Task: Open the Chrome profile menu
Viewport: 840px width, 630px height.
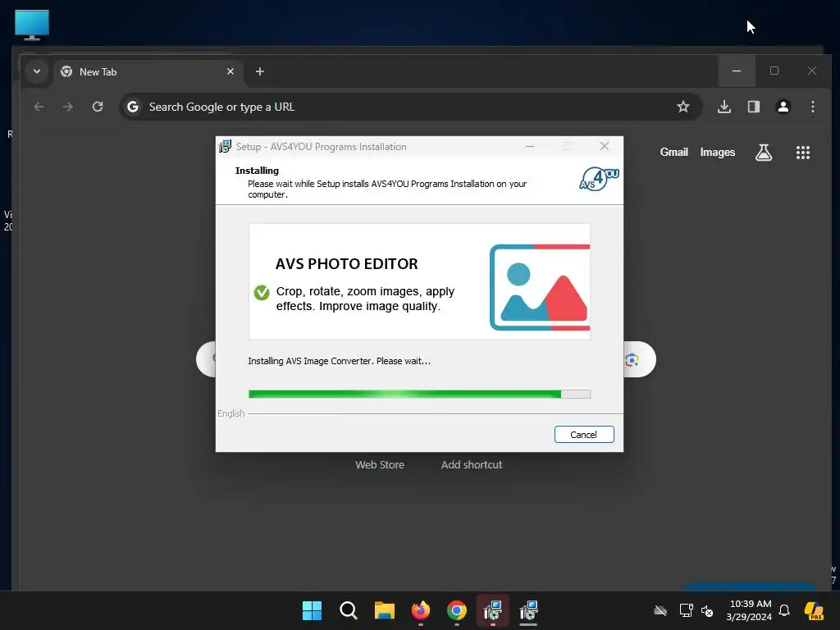Action: [x=783, y=107]
